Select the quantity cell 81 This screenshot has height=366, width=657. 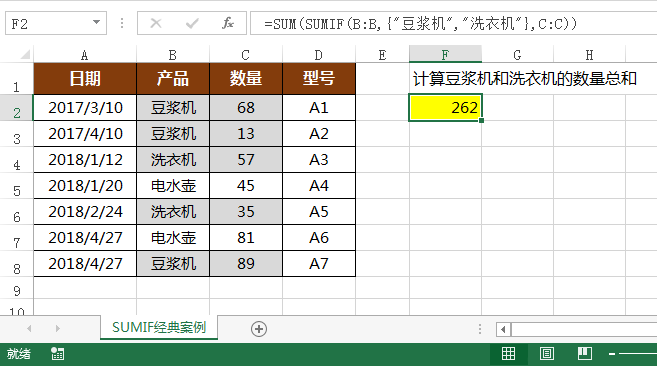246,238
